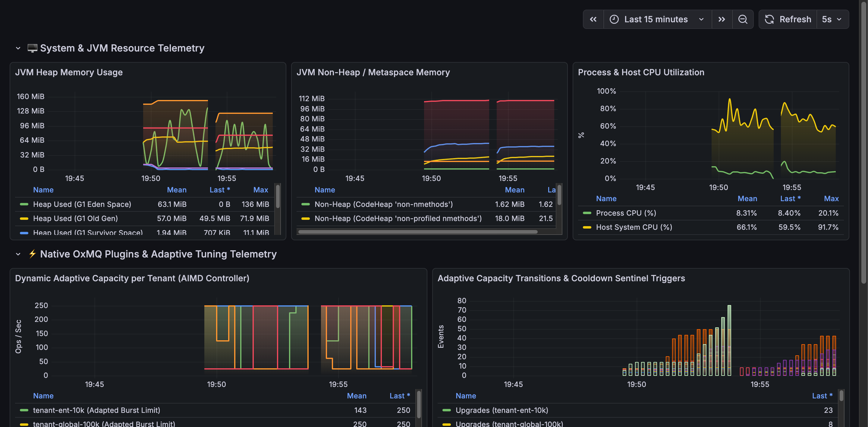This screenshot has height=427, width=868.
Task: Sort transitions legend by Name column
Action: (x=466, y=396)
